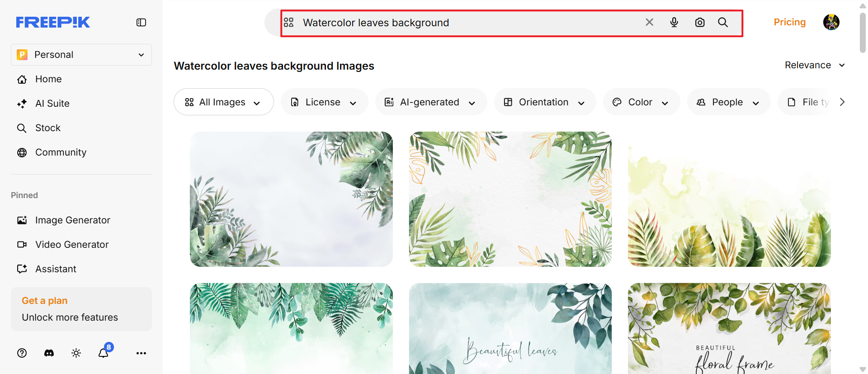This screenshot has width=868, height=374.
Task: Open teal hanging leaves thumbnail
Action: 291,329
